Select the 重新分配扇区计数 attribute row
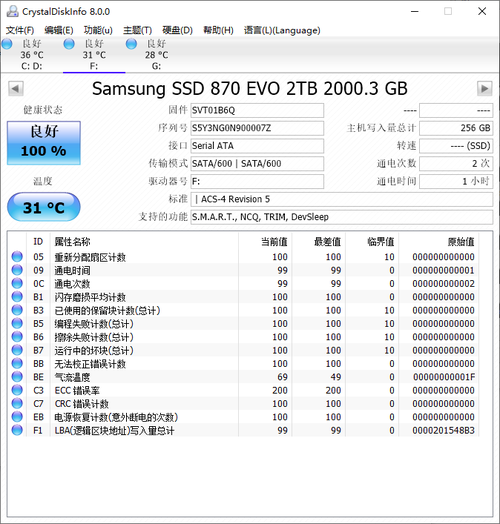The height and width of the screenshot is (524, 500). (x=243, y=257)
